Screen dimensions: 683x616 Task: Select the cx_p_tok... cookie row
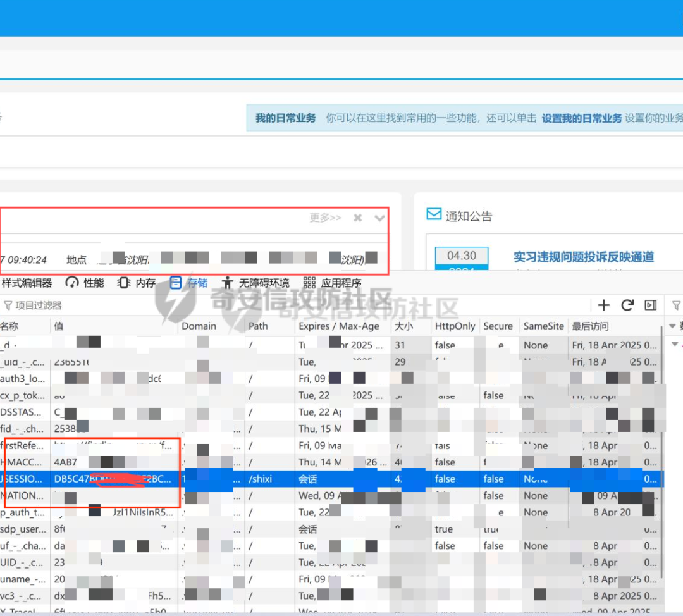tap(331, 395)
